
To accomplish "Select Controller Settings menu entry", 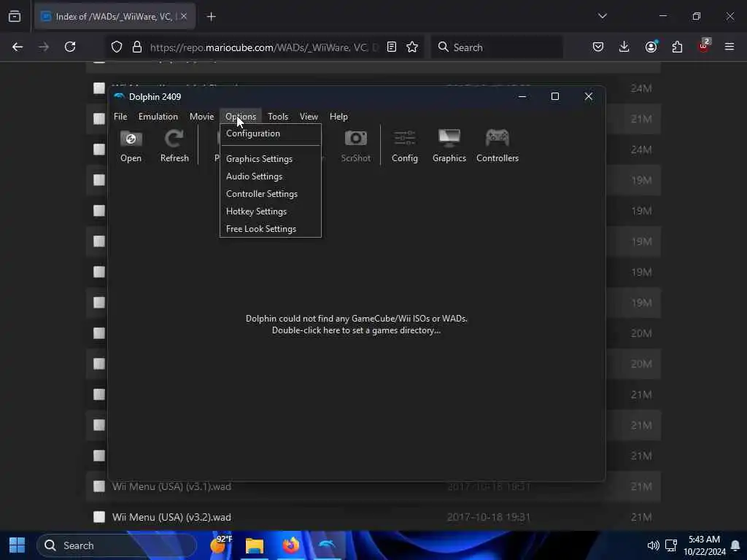I will click(270, 194).
